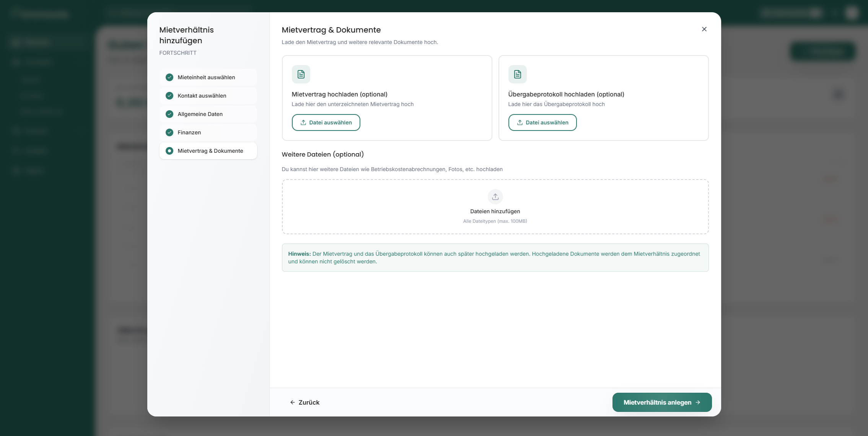Choose a file for Mietvertrag hochladen
Screen dimensions: 868x436
[326, 122]
